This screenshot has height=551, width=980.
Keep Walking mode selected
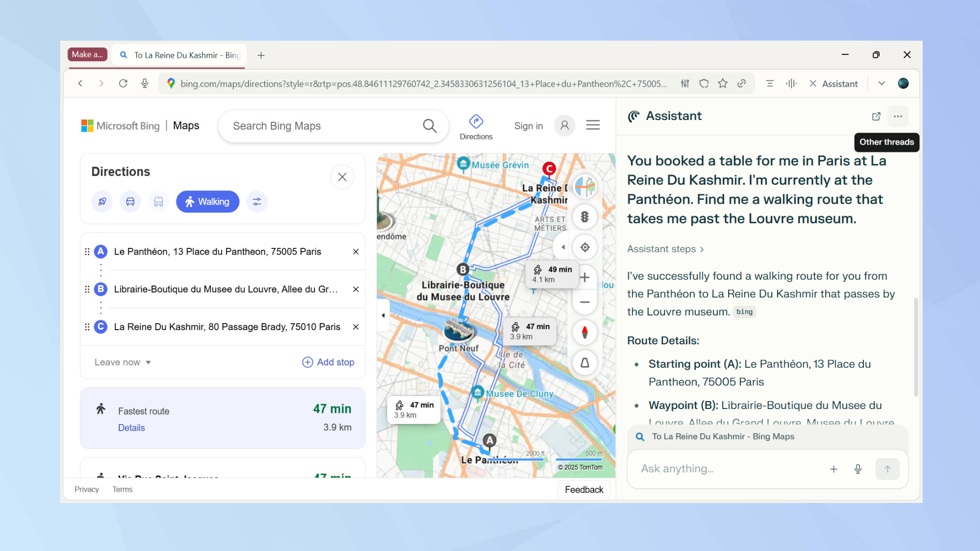click(207, 201)
